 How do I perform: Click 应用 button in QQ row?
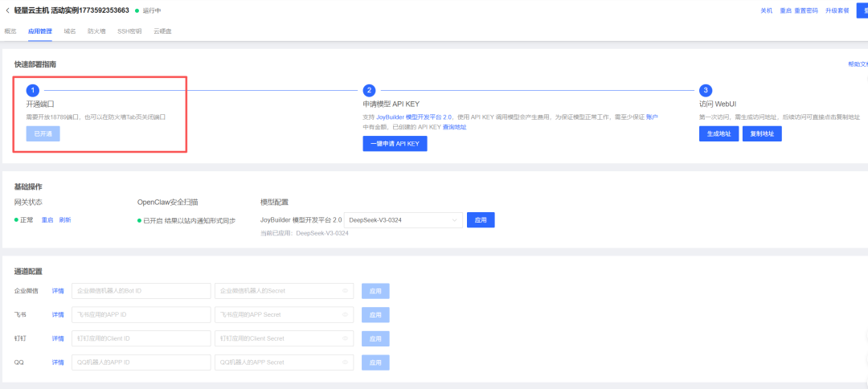click(x=376, y=362)
